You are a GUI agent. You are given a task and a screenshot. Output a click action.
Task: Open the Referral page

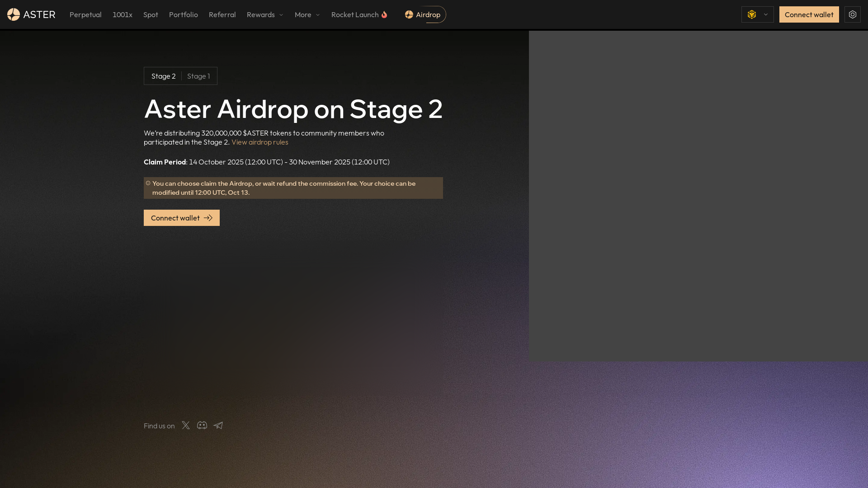click(x=222, y=14)
